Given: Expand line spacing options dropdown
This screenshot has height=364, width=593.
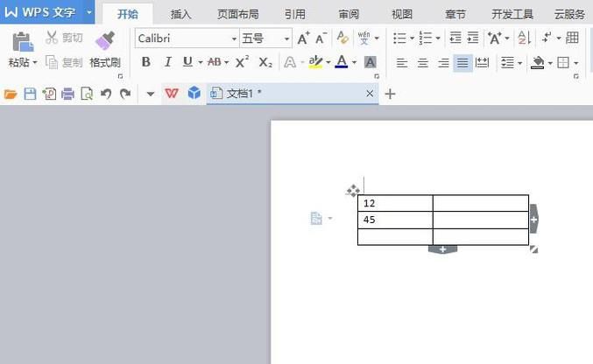Looking at the screenshot, I should 519,63.
